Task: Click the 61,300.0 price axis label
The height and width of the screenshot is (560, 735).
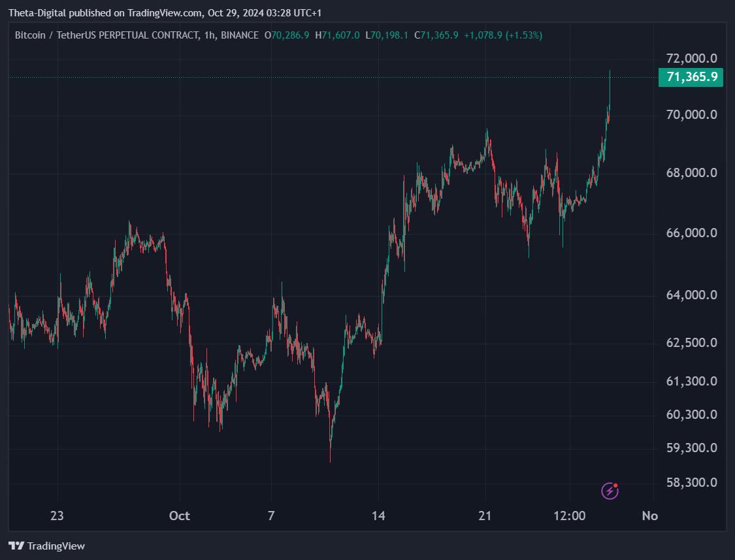Action: tap(691, 381)
